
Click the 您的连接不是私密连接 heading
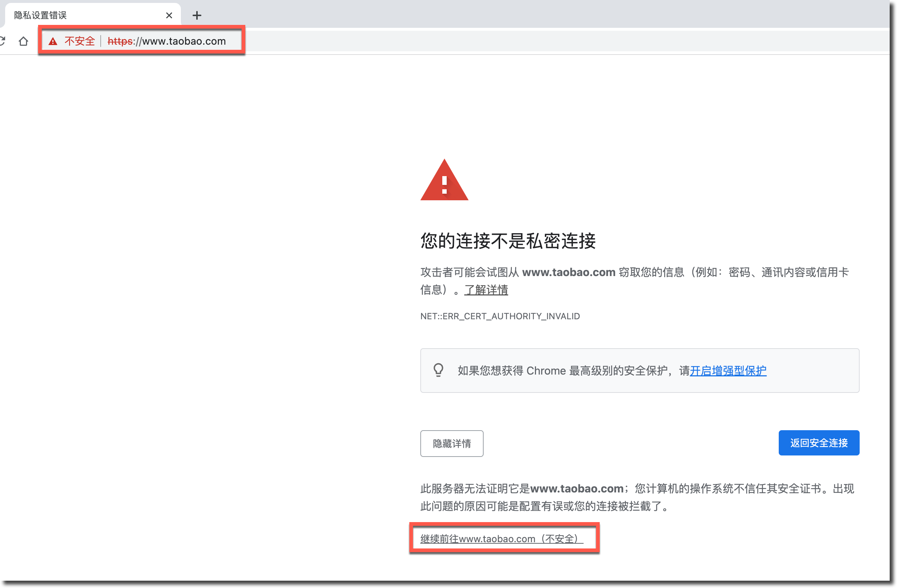point(508,241)
